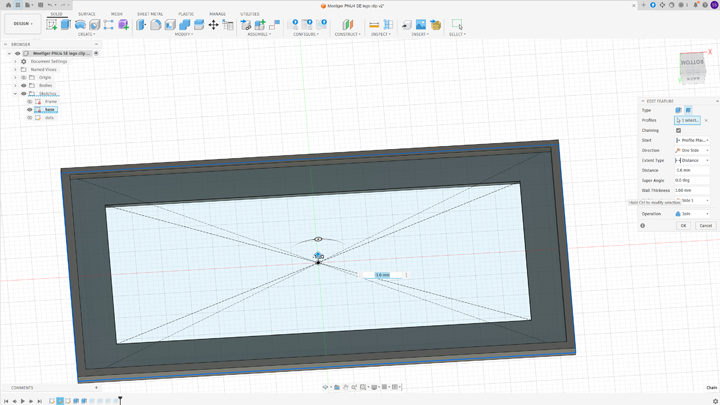Viewport: 720px width, 405px height.
Task: Select the Extrude tool in Create
Action: pyautogui.click(x=66, y=24)
